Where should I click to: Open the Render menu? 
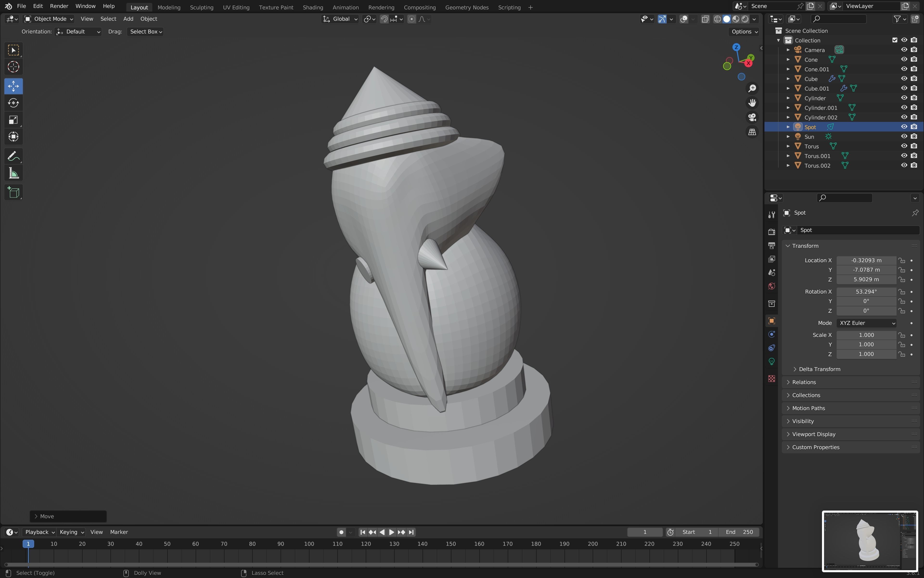(59, 6)
